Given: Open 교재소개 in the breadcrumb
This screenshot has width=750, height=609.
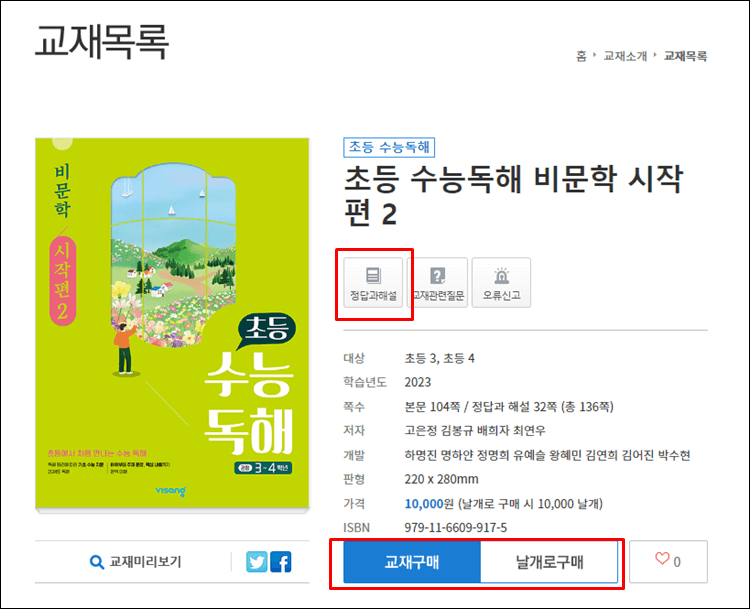Looking at the screenshot, I should coord(625,56).
